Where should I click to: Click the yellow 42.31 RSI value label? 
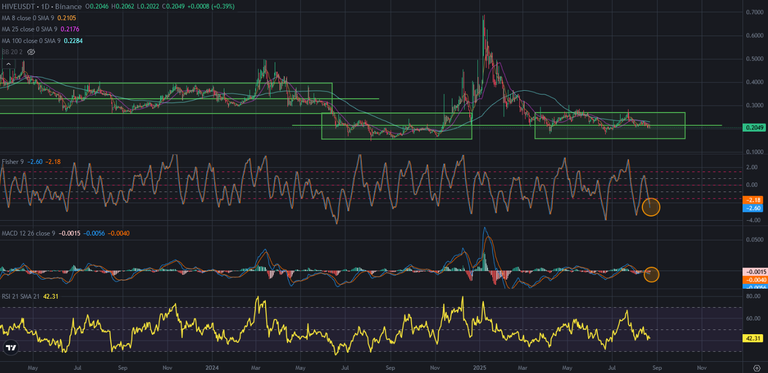pos(752,338)
